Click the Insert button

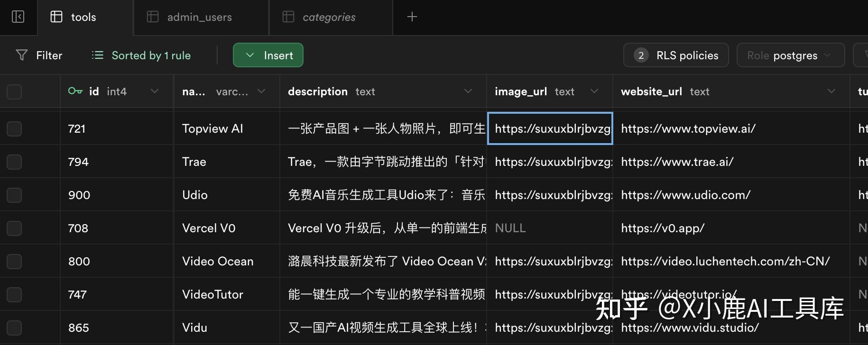[x=268, y=55]
